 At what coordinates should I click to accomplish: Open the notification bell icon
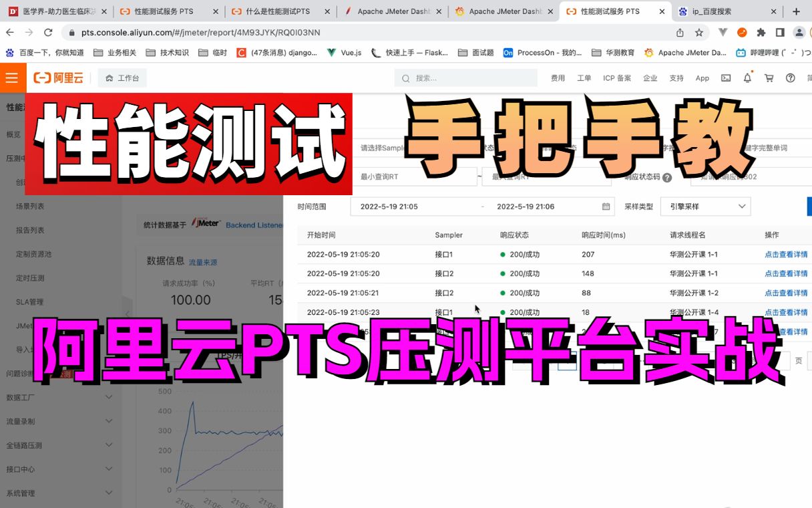(747, 78)
